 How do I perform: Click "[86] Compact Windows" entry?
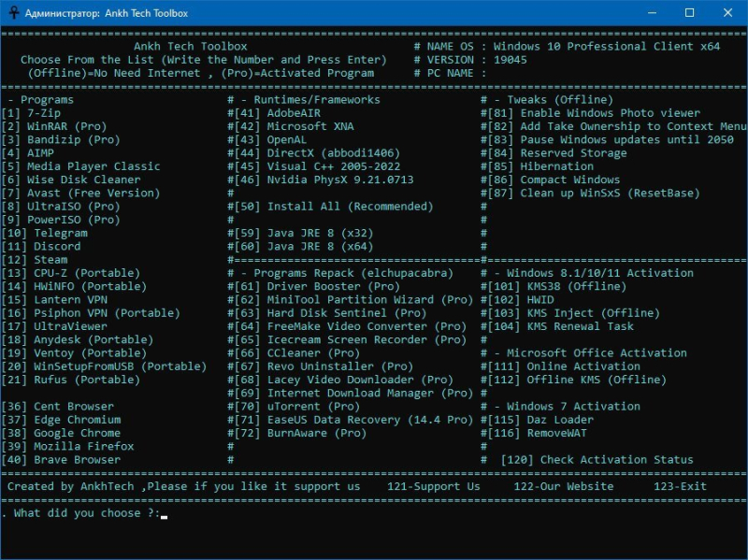[x=554, y=179]
